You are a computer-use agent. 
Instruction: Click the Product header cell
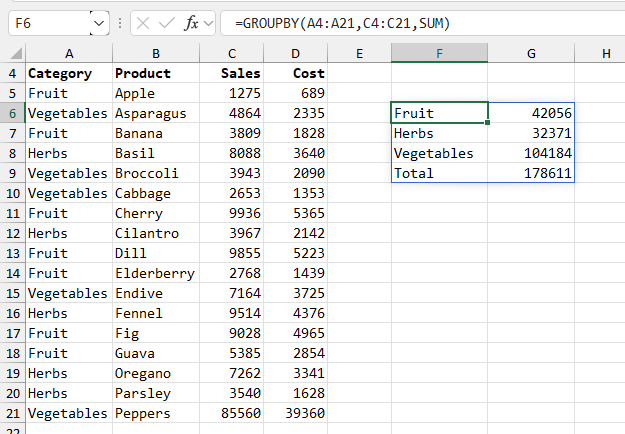pos(156,73)
